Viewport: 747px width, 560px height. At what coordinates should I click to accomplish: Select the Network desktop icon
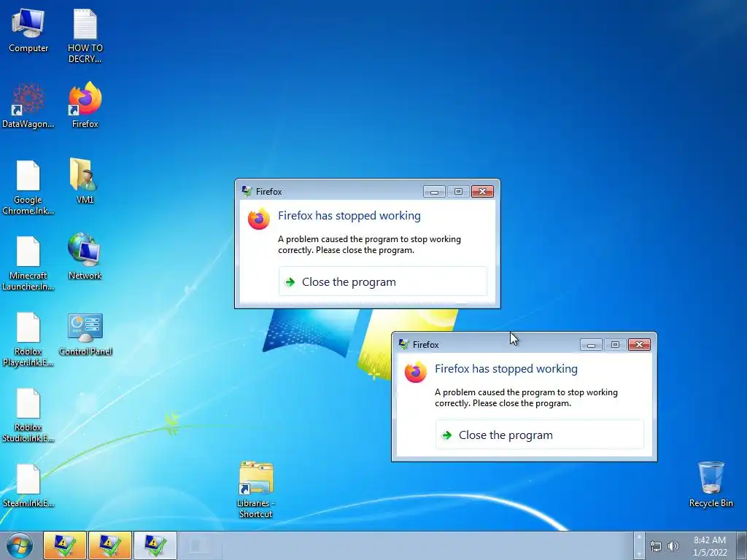(85, 256)
